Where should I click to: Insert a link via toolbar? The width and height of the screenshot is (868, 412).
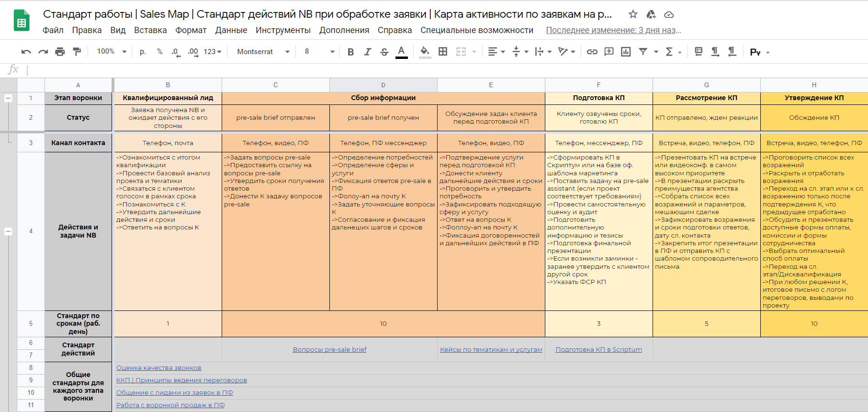592,52
